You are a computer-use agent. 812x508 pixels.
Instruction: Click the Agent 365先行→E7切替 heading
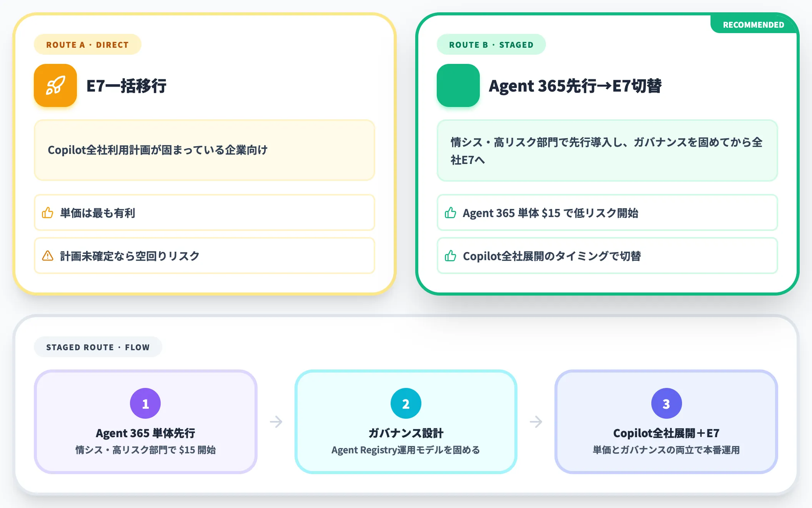click(575, 86)
